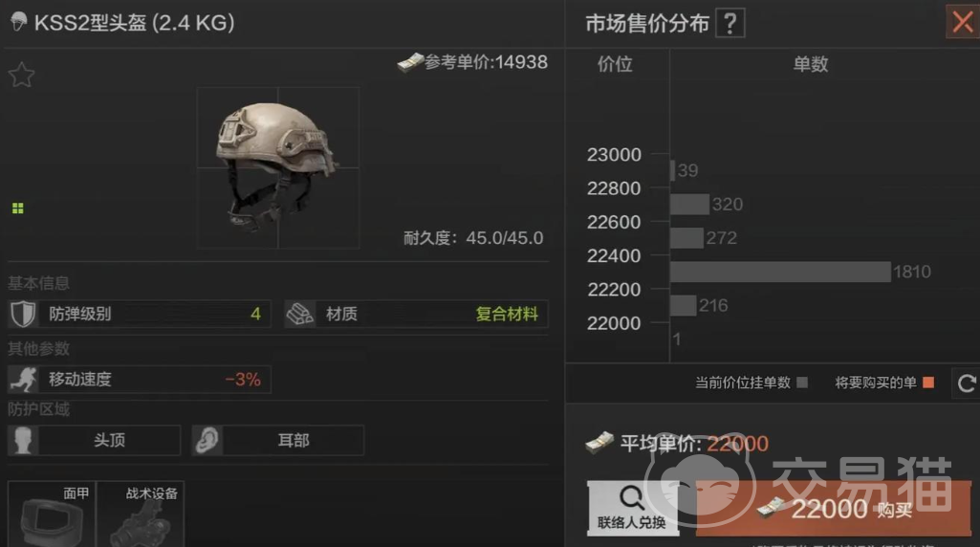Click the gray 当前价位挂单数 legend swatch
Image resolution: width=980 pixels, height=547 pixels.
click(802, 382)
